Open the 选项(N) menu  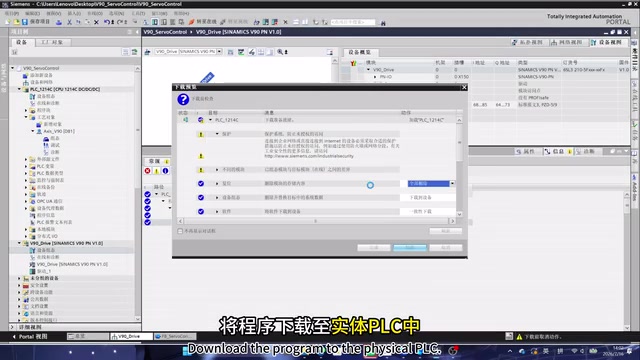click(x=116, y=13)
